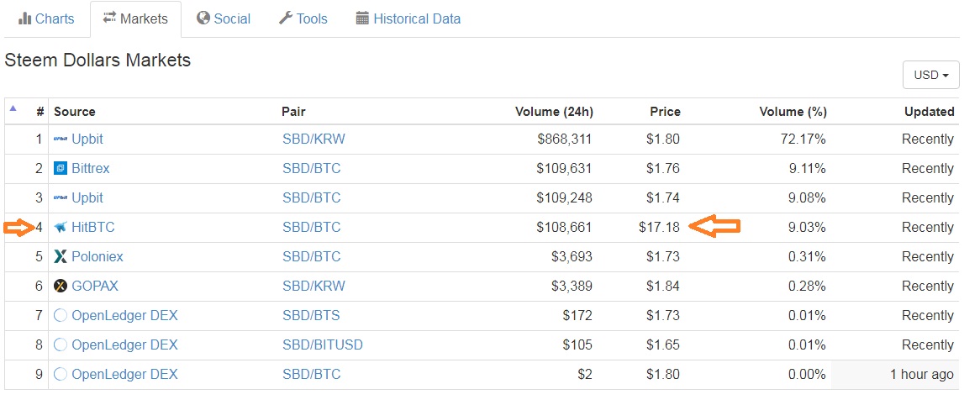
Task: Open SBD/BTC pair in row 3
Action: 312,197
